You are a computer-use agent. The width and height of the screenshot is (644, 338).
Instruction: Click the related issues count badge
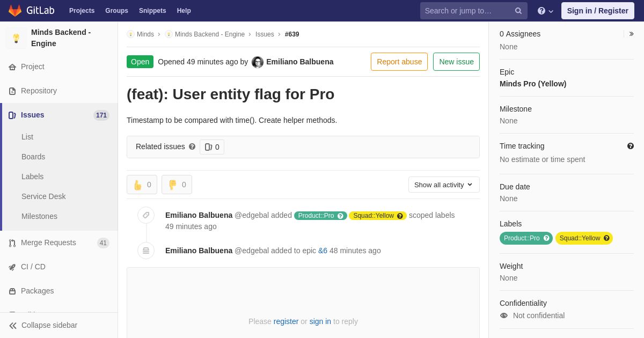coord(212,147)
